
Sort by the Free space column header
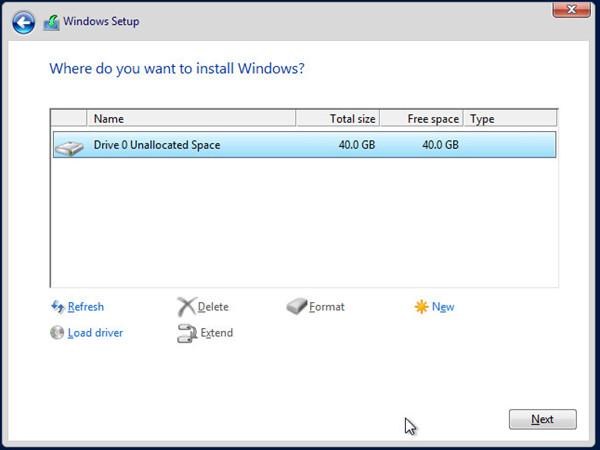point(422,119)
